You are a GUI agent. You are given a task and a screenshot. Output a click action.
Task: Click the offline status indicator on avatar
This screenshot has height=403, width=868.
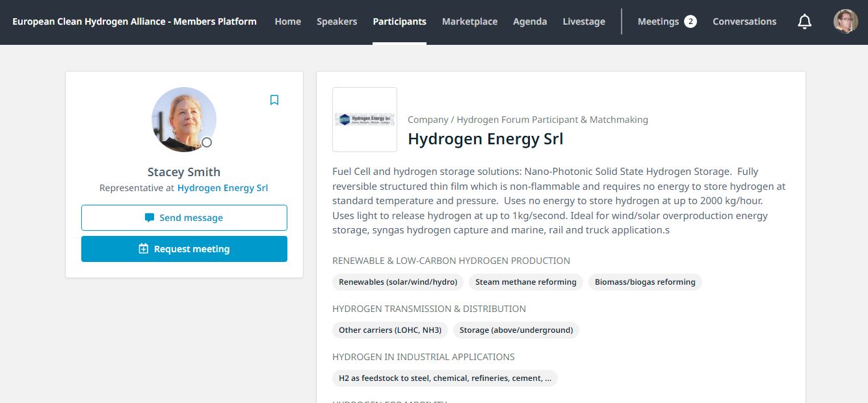pyautogui.click(x=207, y=142)
